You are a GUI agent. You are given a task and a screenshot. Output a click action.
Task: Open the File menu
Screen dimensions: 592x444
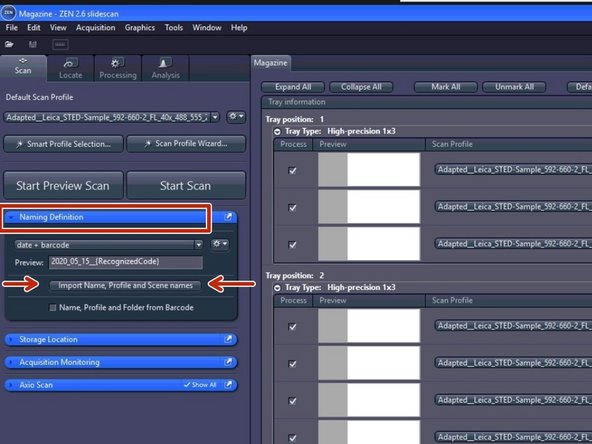pos(11,28)
